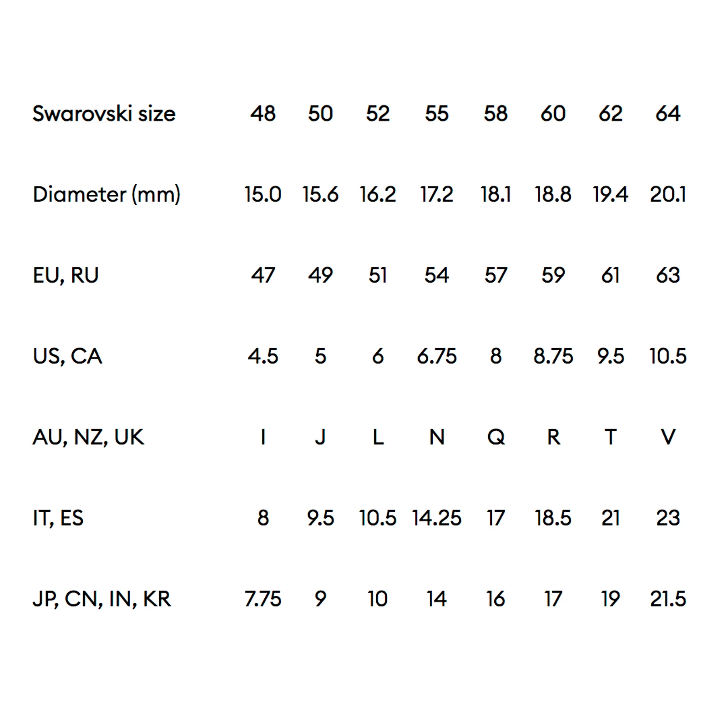Select the 20.1 diameter value
Viewport: 728px width, 728px height.
[x=668, y=195]
